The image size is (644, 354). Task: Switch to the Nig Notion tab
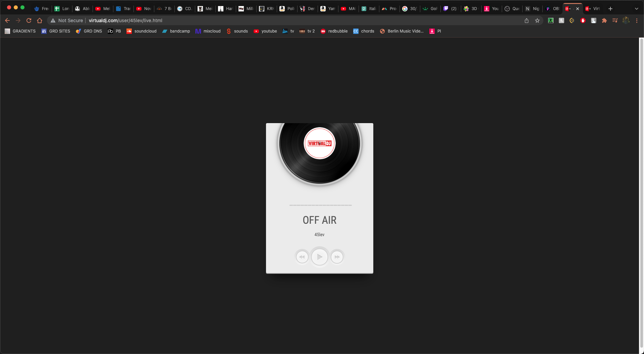pyautogui.click(x=532, y=9)
